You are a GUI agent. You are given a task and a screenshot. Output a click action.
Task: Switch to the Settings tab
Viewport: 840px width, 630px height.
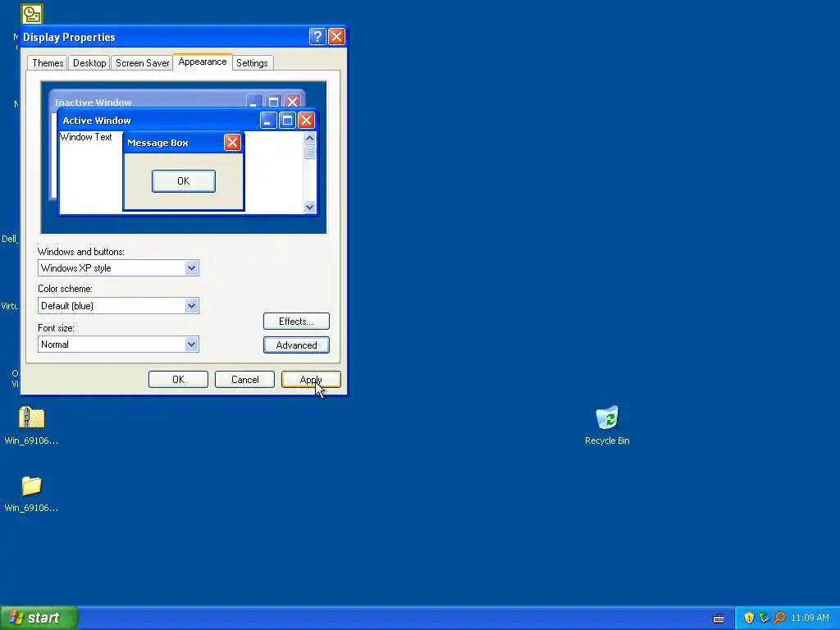point(252,62)
